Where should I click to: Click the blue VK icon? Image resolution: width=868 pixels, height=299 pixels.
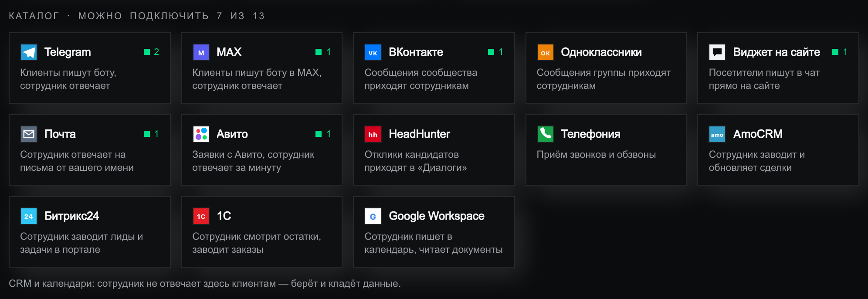pyautogui.click(x=373, y=52)
